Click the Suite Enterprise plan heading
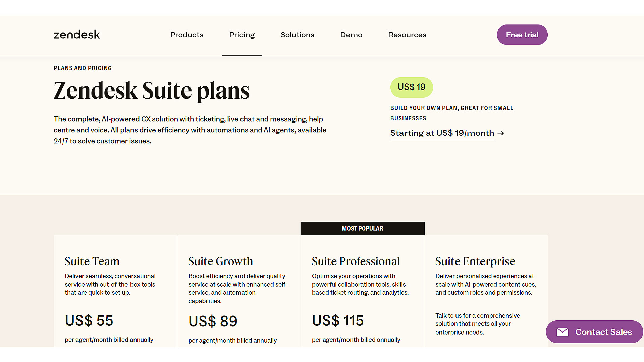 [475, 261]
